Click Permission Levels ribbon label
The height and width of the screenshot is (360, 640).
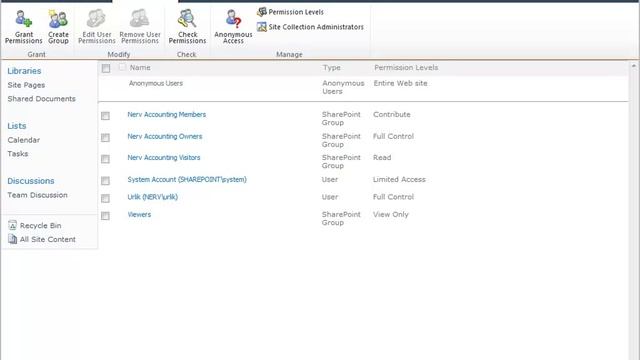[296, 12]
